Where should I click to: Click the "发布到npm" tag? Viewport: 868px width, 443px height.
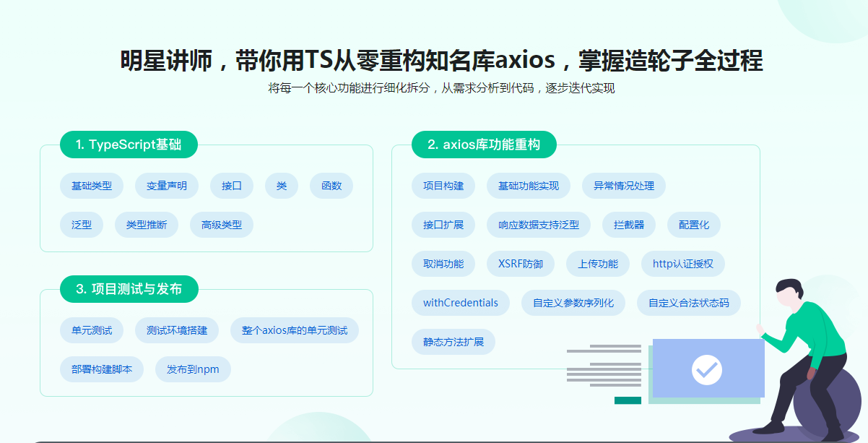[x=192, y=369]
